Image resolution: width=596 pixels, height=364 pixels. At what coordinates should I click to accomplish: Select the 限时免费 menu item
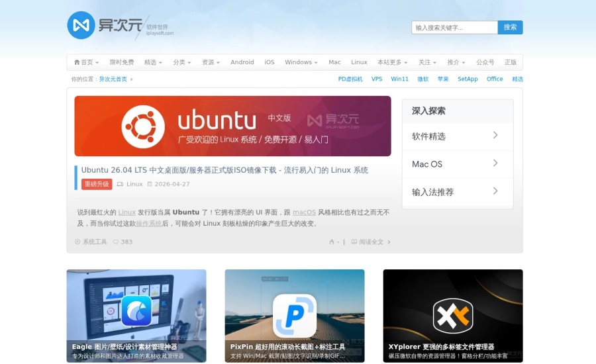tap(122, 62)
